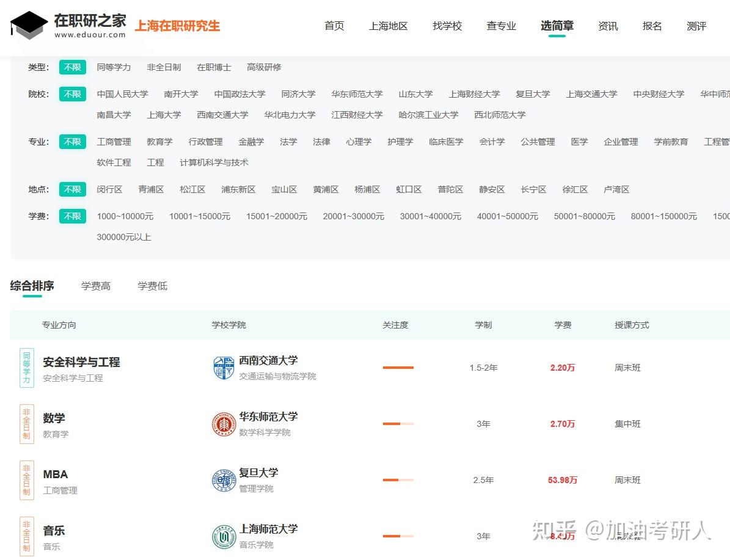The width and height of the screenshot is (730, 560).
Task: Click the 2.5年 duration in MBA row
Action: point(483,480)
